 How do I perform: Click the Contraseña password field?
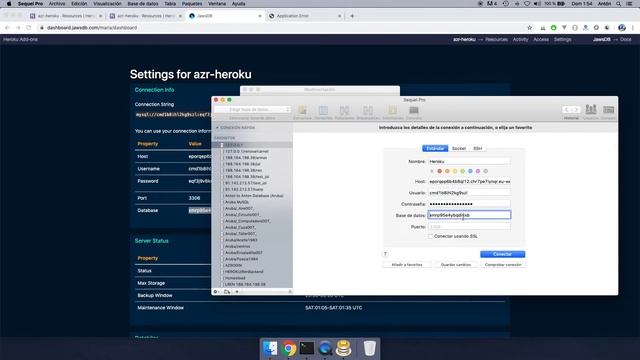click(469, 204)
